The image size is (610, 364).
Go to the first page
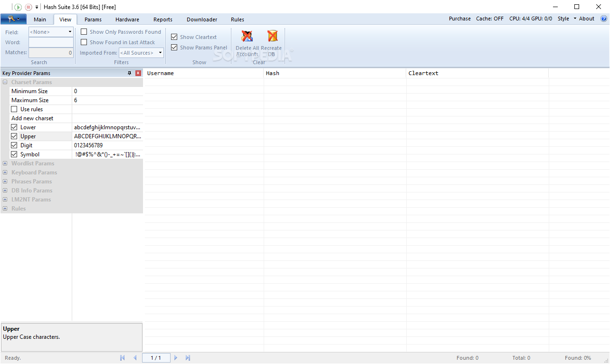tap(123, 358)
